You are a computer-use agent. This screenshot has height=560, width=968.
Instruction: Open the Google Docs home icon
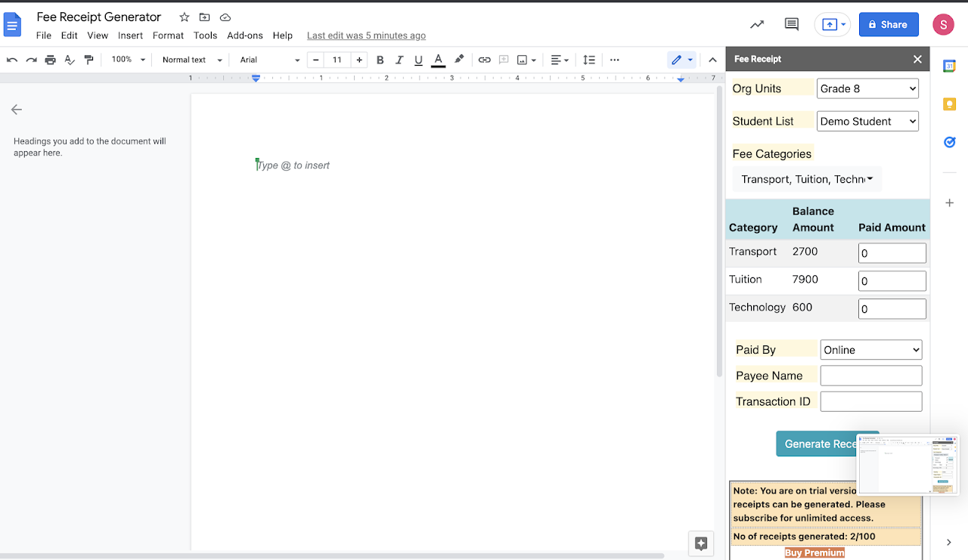pos(13,24)
